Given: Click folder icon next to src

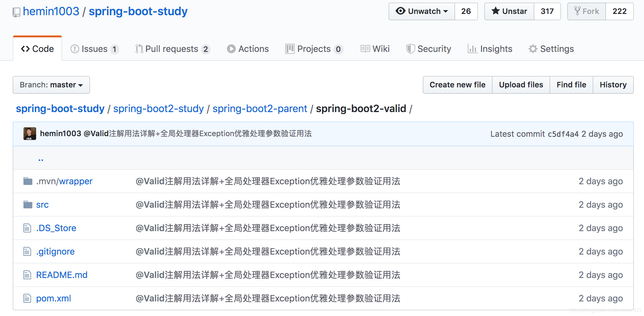Looking at the screenshot, I should point(28,205).
